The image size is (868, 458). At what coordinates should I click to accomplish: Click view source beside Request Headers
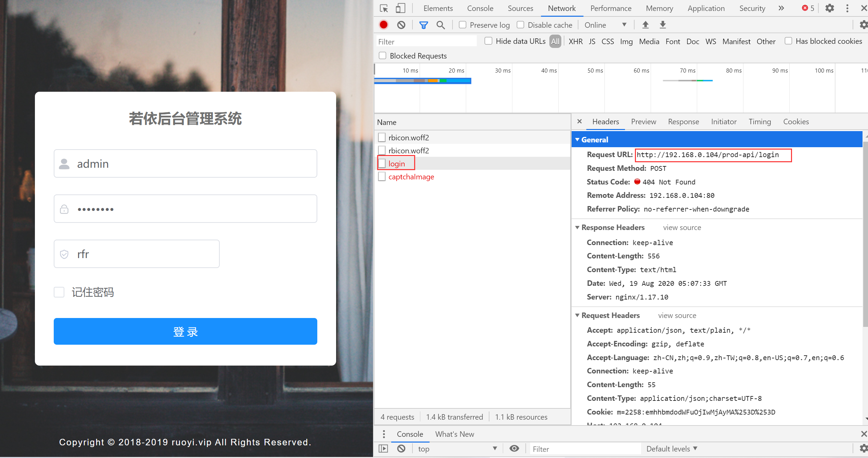[677, 315]
